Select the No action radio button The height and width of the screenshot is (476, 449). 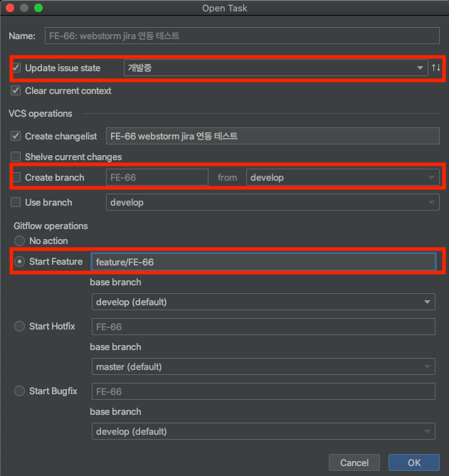click(19, 240)
